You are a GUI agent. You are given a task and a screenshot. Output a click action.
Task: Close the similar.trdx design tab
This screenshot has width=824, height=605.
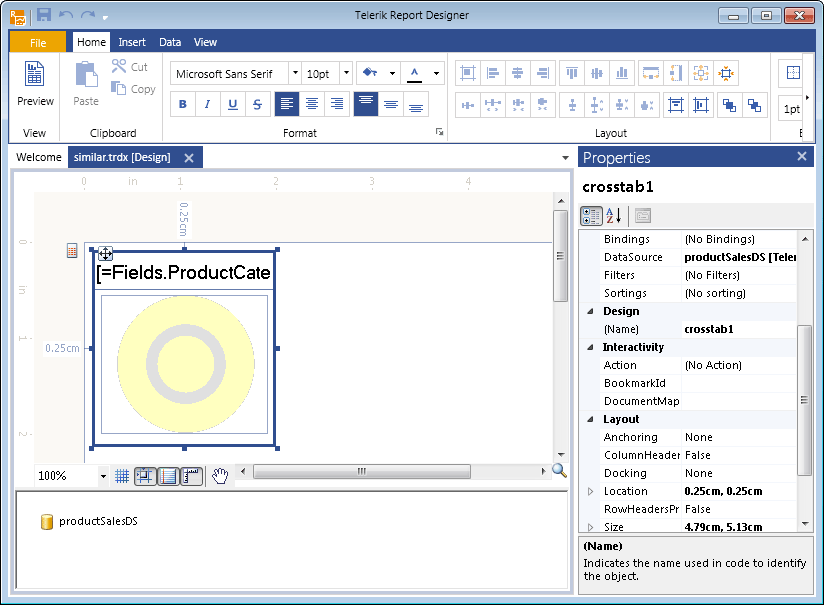coord(189,158)
